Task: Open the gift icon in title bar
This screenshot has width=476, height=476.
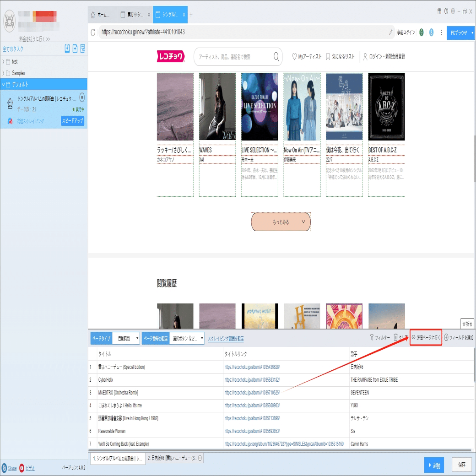Action: pos(439,11)
